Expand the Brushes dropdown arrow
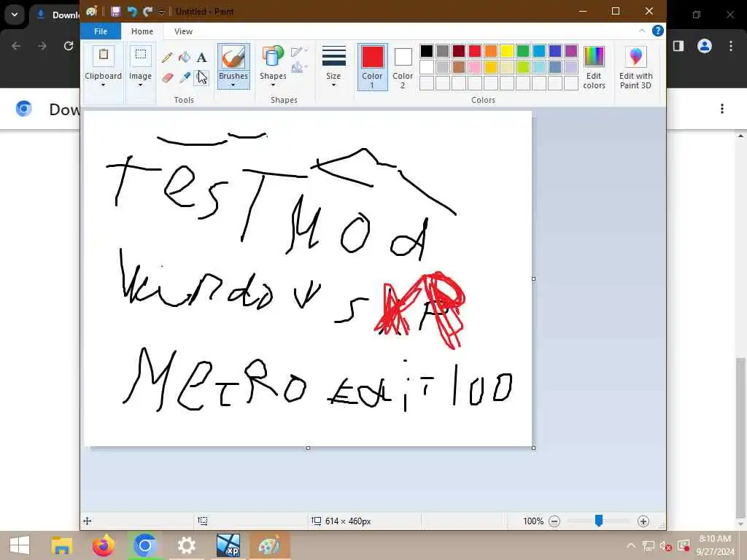This screenshot has height=560, width=747. [233, 85]
